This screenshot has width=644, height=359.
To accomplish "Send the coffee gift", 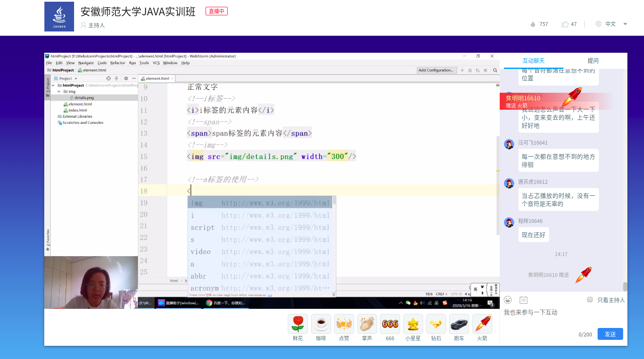I will [321, 324].
